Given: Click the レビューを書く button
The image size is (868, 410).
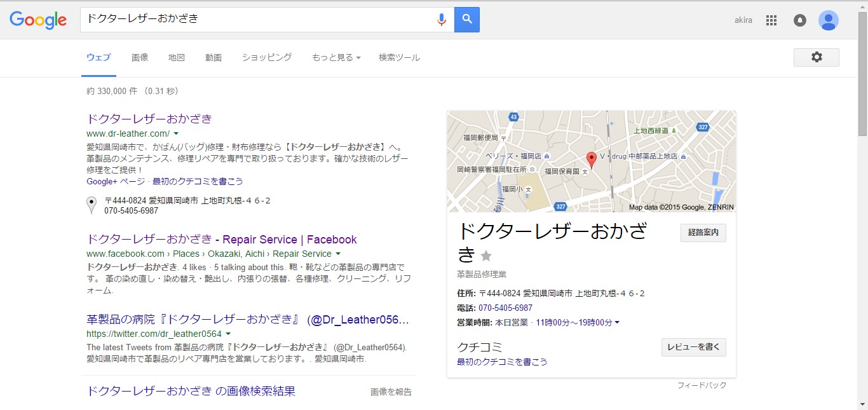Looking at the screenshot, I should point(694,347).
